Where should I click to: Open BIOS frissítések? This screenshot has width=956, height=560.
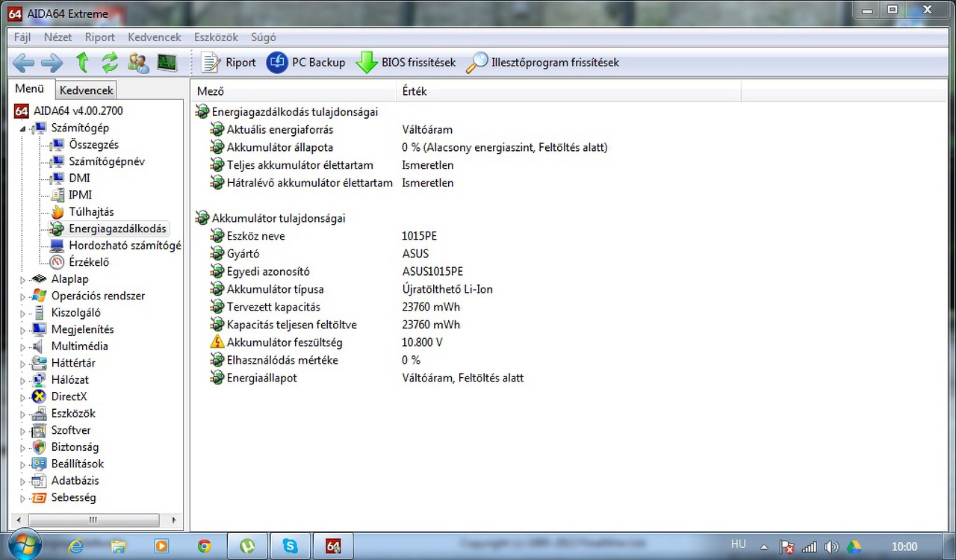pos(406,63)
